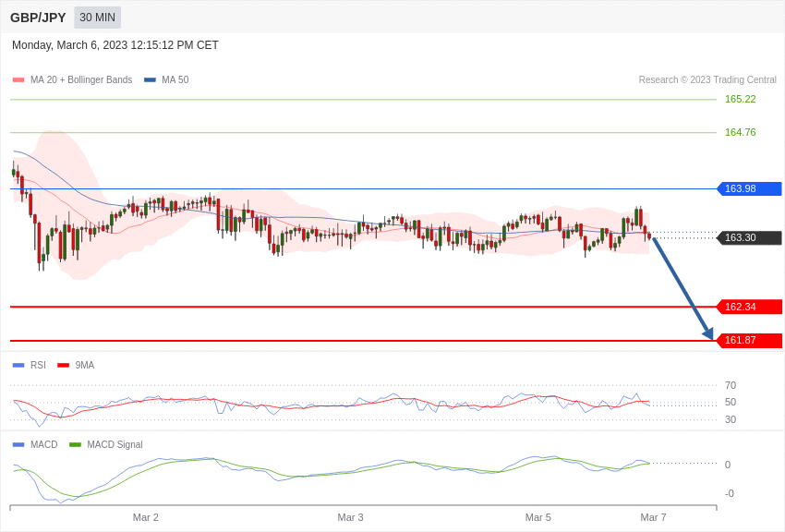Click the 9MA legend label
785x532 pixels.
coord(85,366)
